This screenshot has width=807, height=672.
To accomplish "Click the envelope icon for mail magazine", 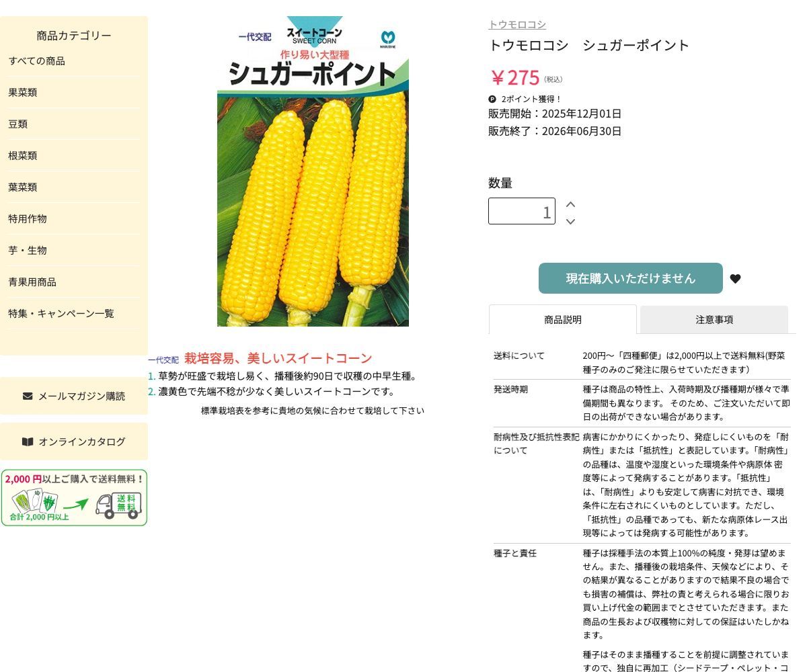I will [x=28, y=396].
